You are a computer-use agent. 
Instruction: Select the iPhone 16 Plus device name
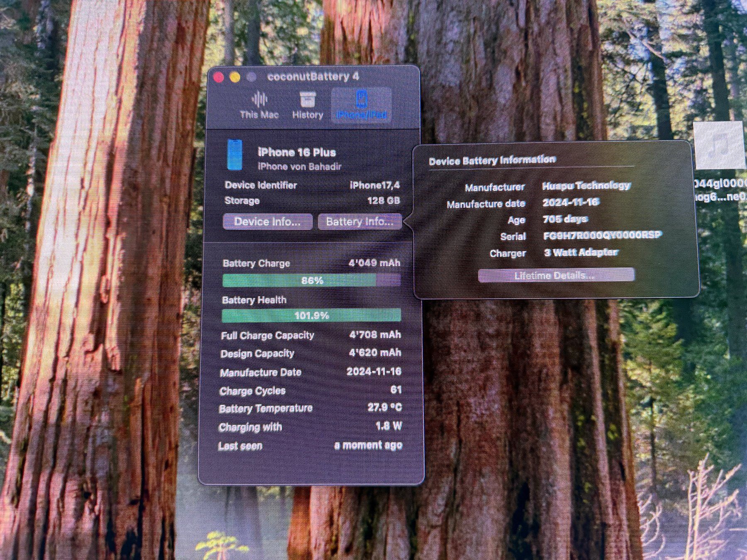(297, 152)
